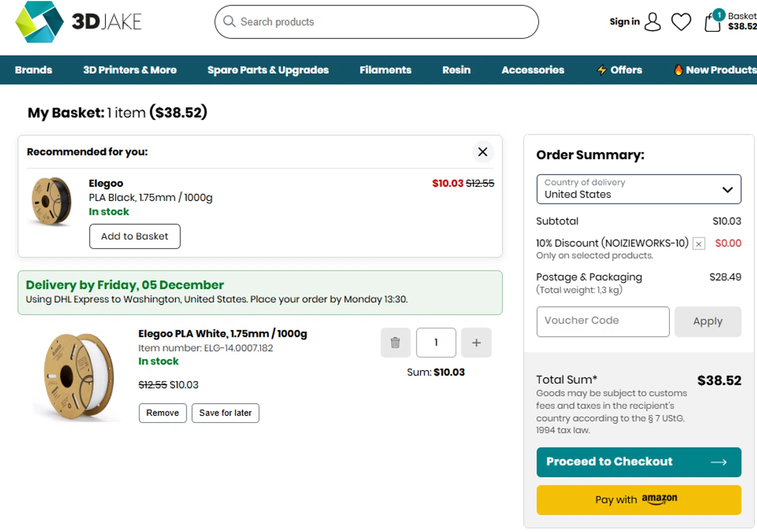Add Elegoo PLA Black to basket

[x=135, y=237]
